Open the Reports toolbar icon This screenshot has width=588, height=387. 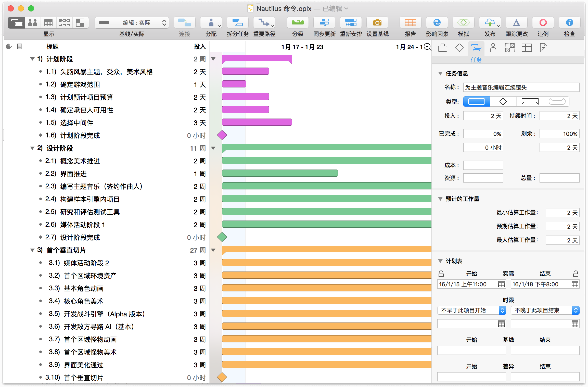coord(410,23)
